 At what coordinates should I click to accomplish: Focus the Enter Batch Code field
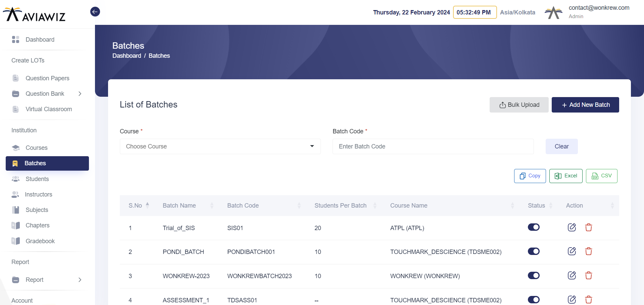click(x=433, y=146)
